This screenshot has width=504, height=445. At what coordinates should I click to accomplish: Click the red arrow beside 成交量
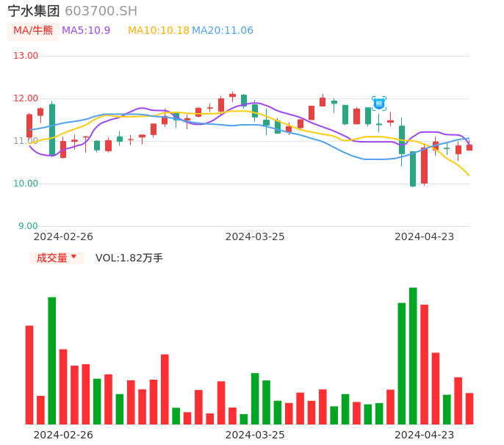73,257
